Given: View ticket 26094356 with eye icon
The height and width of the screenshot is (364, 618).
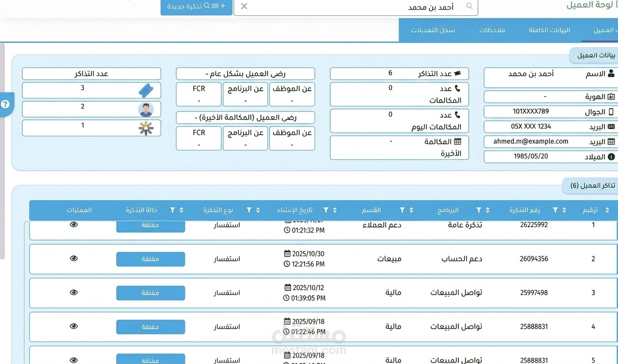Looking at the screenshot, I should pyautogui.click(x=73, y=259).
